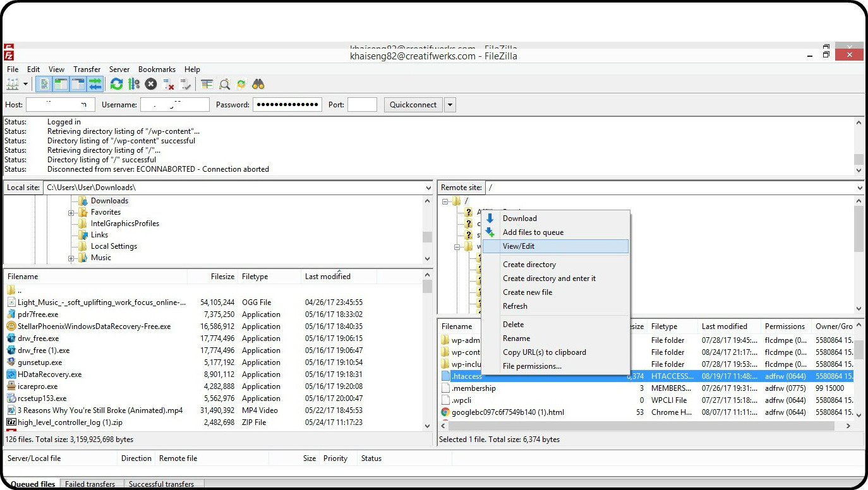Click the Favorites star folder icon
The width and height of the screenshot is (868, 490).
83,212
